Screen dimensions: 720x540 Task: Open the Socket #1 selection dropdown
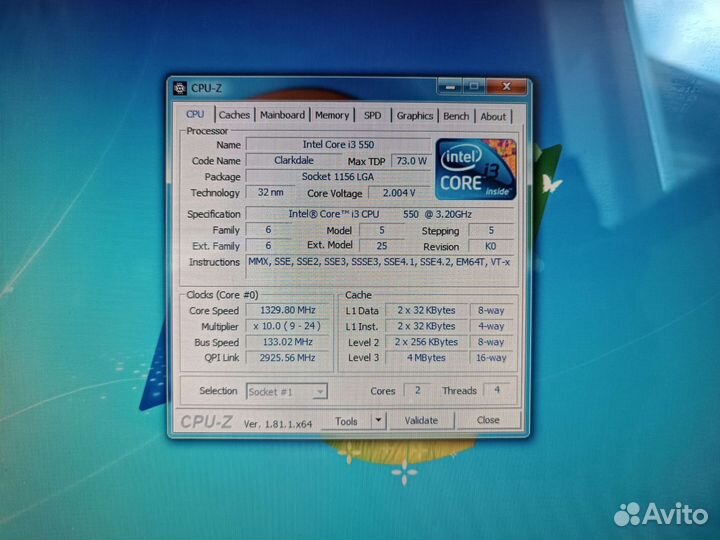287,392
